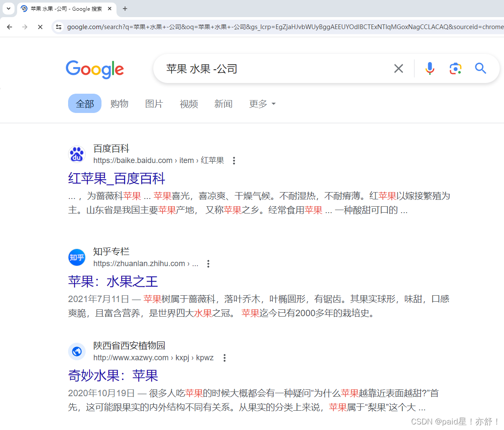Submit search with magnifier icon
Screen dimensions: 504x430
point(480,68)
